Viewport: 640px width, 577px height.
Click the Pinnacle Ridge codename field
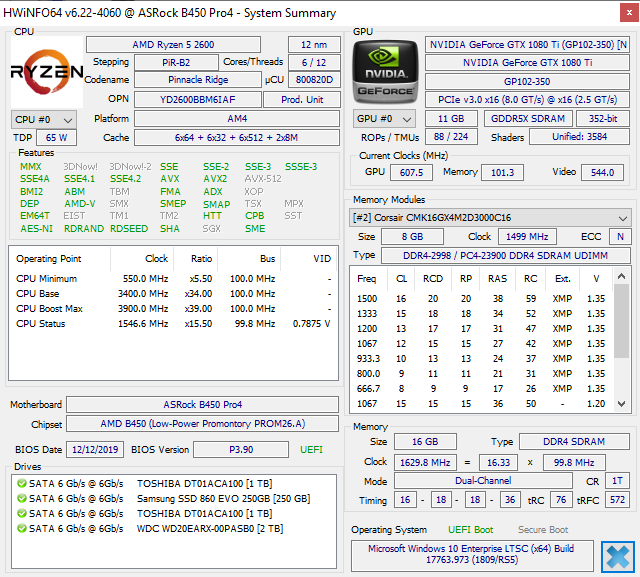[198, 80]
